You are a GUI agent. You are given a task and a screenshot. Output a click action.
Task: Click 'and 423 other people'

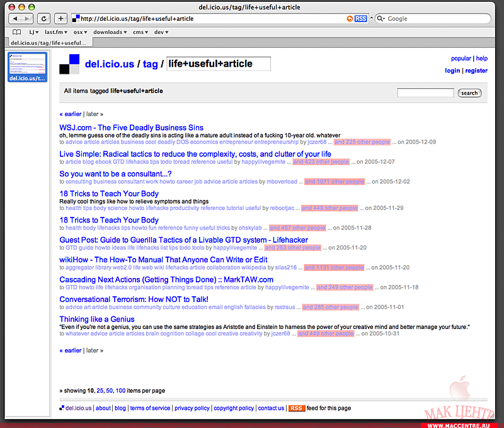pos(321,162)
